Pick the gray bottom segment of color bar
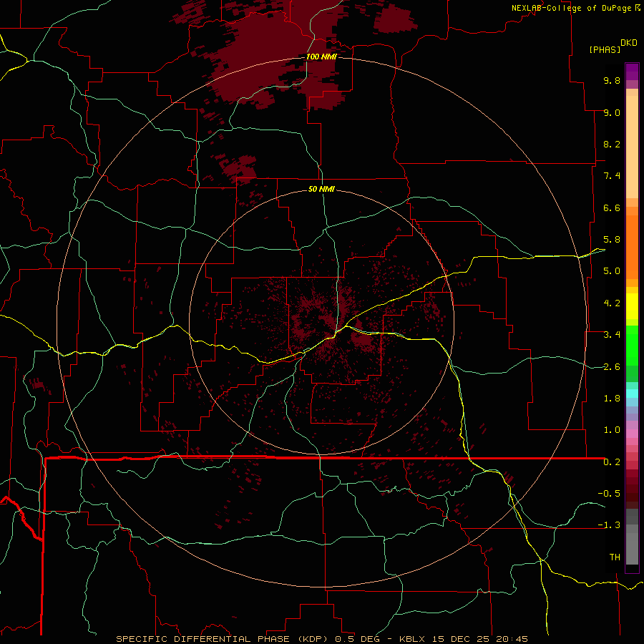The height and width of the screenshot is (644, 644). [632, 548]
